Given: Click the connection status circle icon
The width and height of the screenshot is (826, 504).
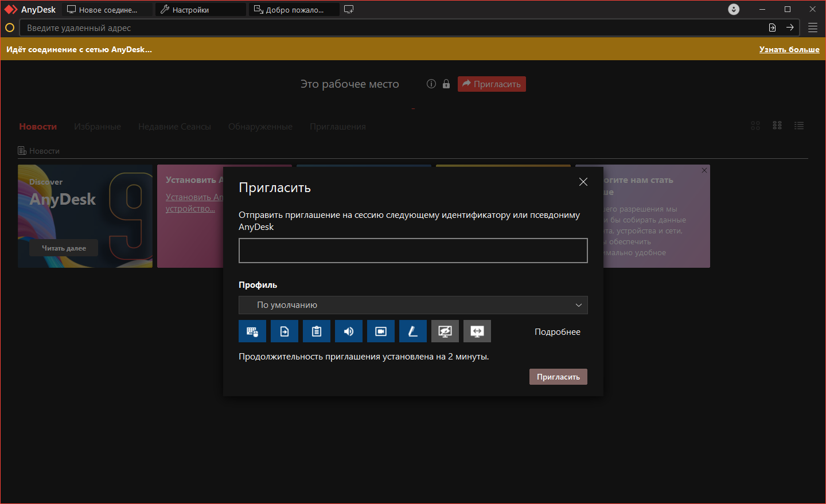Looking at the screenshot, I should click(x=10, y=28).
